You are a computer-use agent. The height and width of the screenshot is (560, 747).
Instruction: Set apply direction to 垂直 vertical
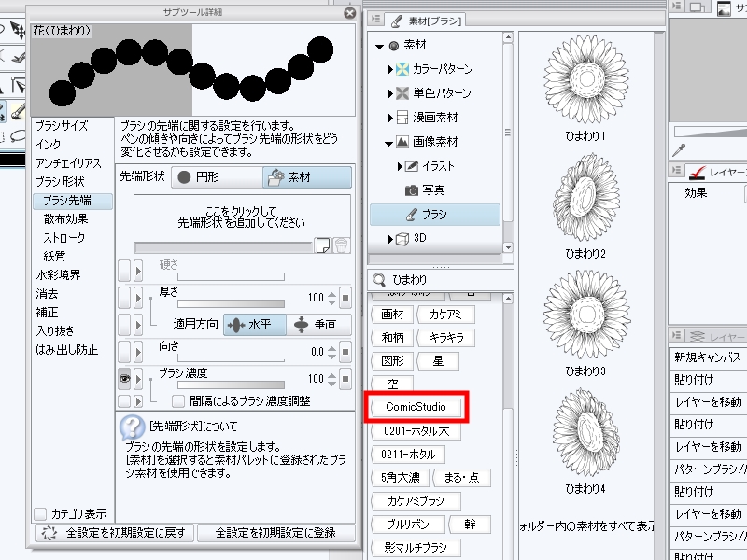(x=319, y=325)
